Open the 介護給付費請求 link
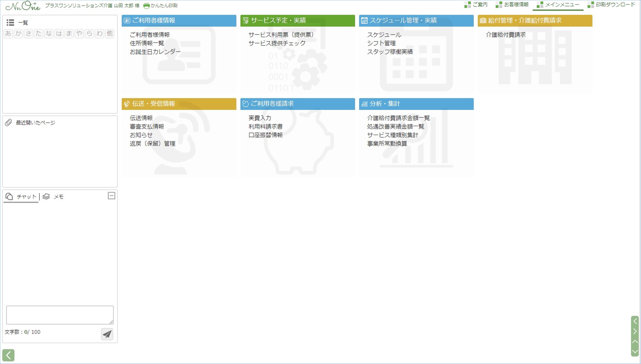The image size is (641, 364). (x=505, y=35)
